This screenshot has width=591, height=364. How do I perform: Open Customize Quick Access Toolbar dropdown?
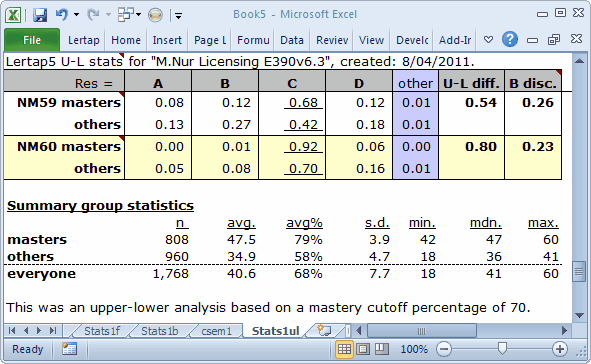pyautogui.click(x=179, y=15)
